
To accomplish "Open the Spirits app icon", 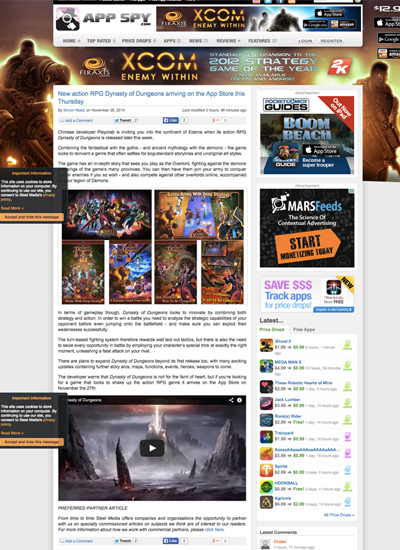I will pos(266,470).
